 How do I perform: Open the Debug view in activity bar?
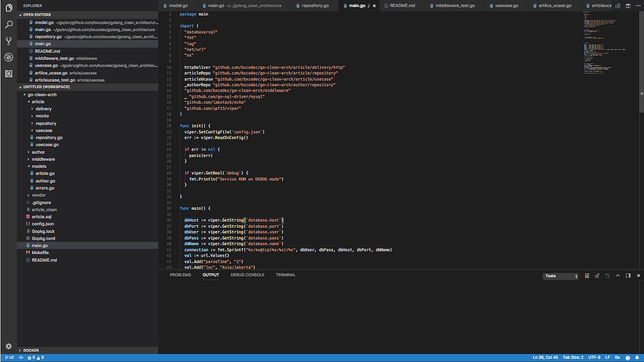coord(9,57)
